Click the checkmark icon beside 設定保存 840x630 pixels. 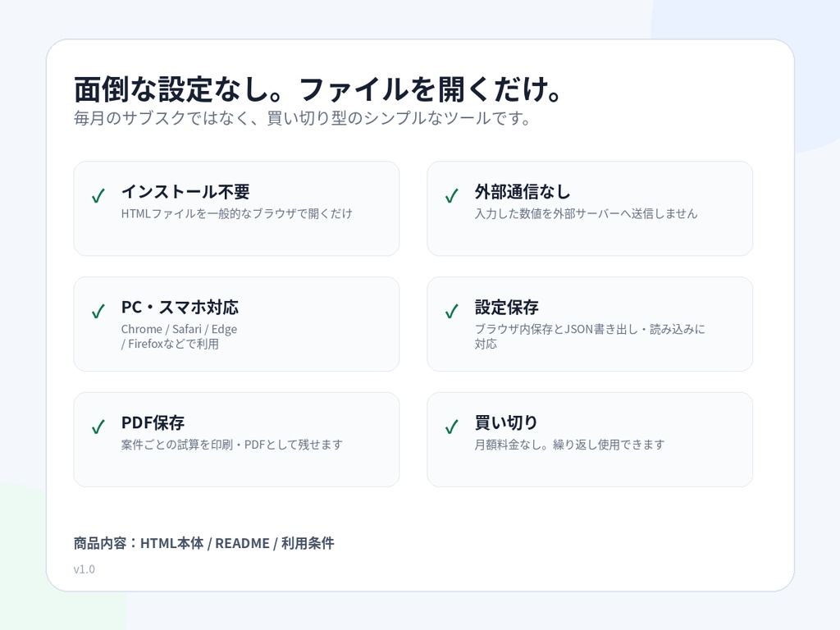(452, 311)
